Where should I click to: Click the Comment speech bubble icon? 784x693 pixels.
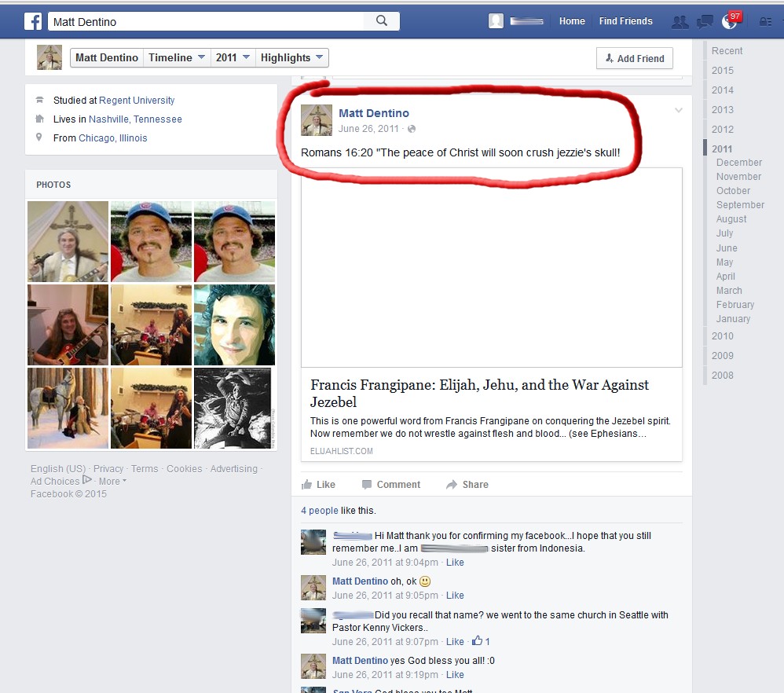click(x=367, y=485)
